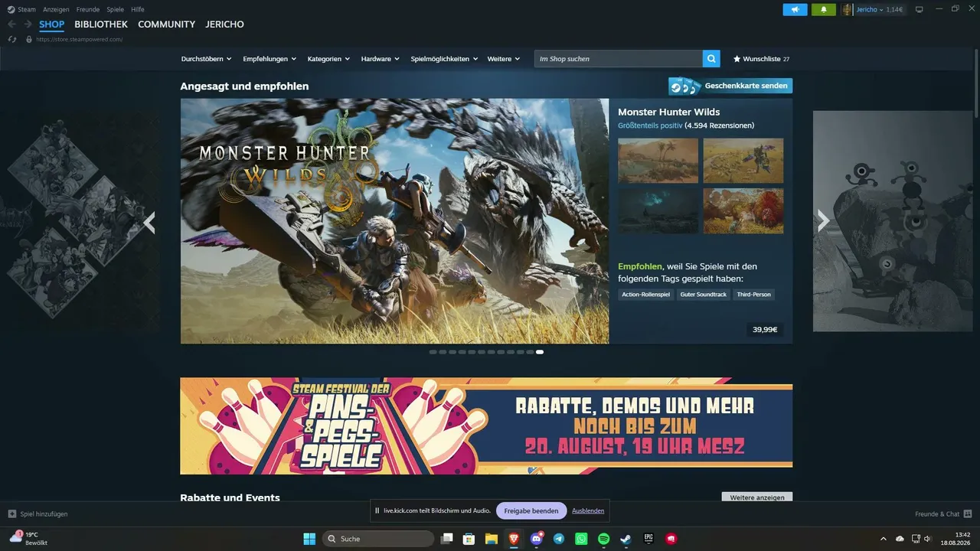Screen dimensions: 980x551
Task: Click the Pins & Pegs festival banner
Action: pos(486,425)
